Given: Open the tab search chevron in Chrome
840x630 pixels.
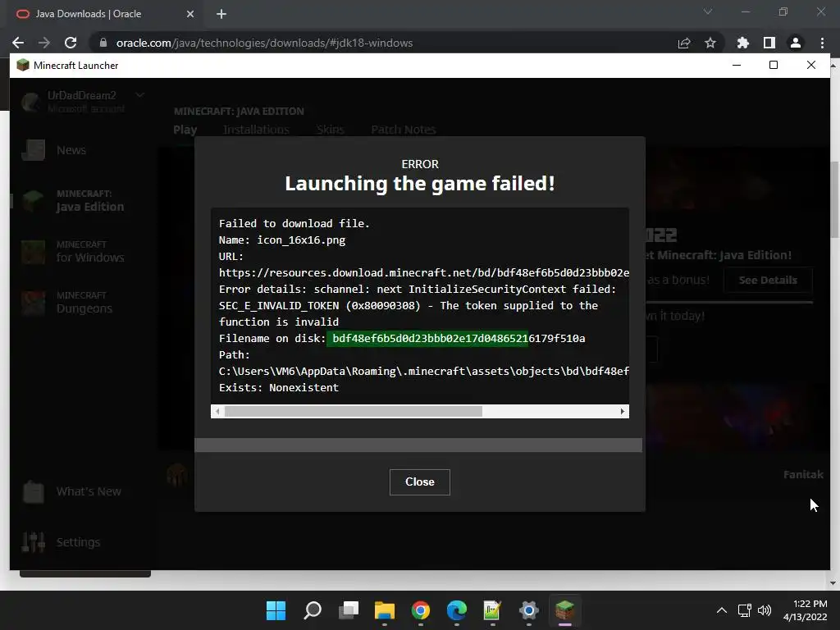Looking at the screenshot, I should (x=708, y=11).
